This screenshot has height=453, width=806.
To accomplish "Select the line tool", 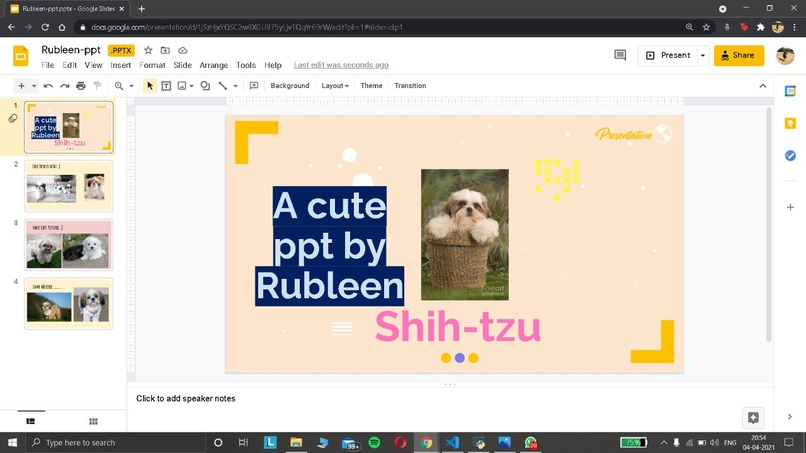I will [x=223, y=86].
